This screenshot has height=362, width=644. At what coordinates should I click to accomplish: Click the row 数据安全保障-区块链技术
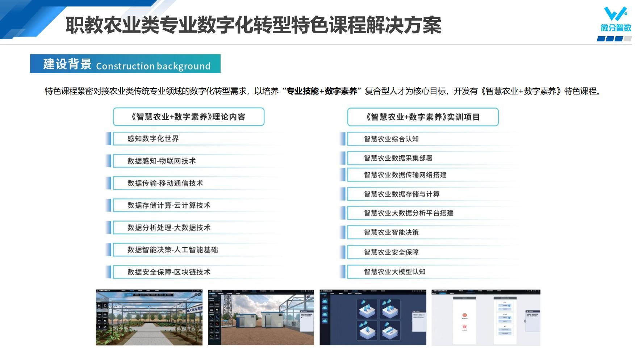(194, 272)
